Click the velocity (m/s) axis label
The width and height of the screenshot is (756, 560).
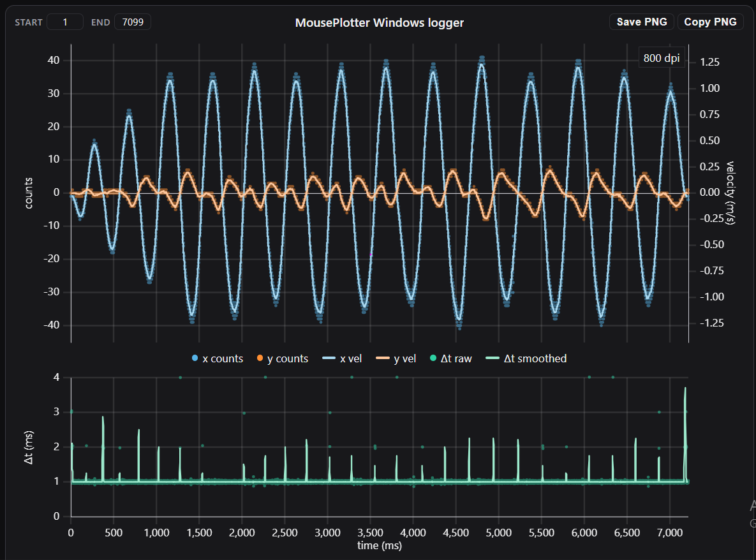pos(730,193)
